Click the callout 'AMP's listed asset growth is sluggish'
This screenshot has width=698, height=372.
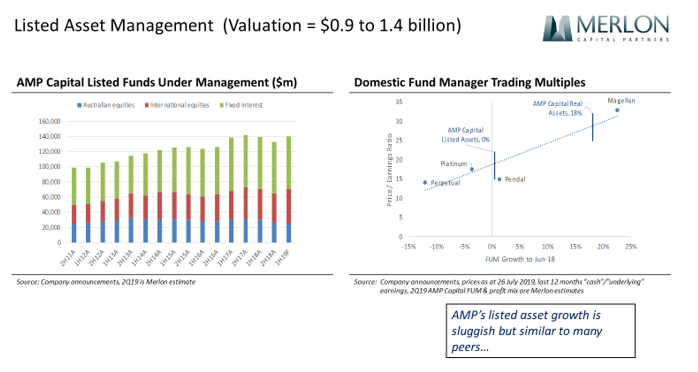tap(540, 331)
